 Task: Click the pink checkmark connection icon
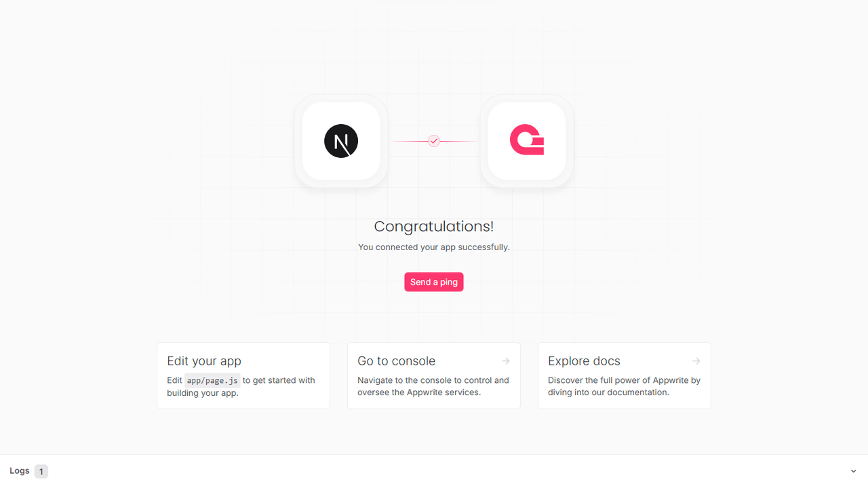pos(433,141)
